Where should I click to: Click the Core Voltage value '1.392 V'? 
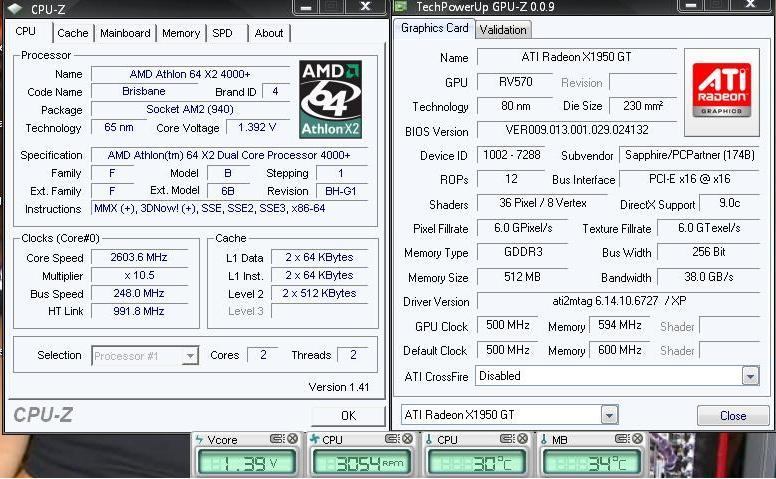coord(257,128)
